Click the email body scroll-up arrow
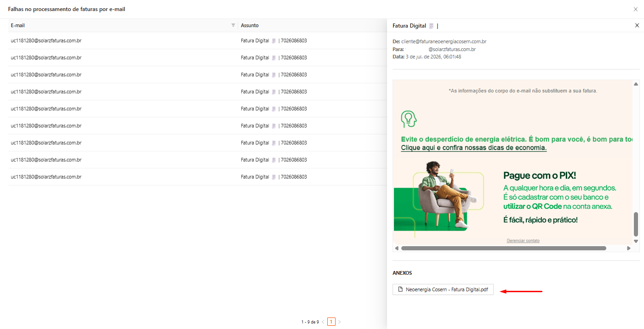This screenshot has height=329, width=644. click(636, 84)
